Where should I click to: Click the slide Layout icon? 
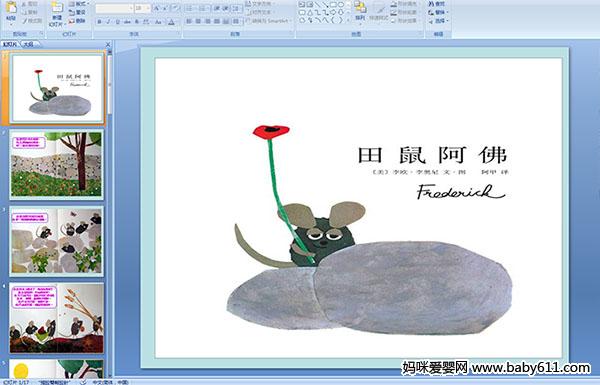(78, 4)
